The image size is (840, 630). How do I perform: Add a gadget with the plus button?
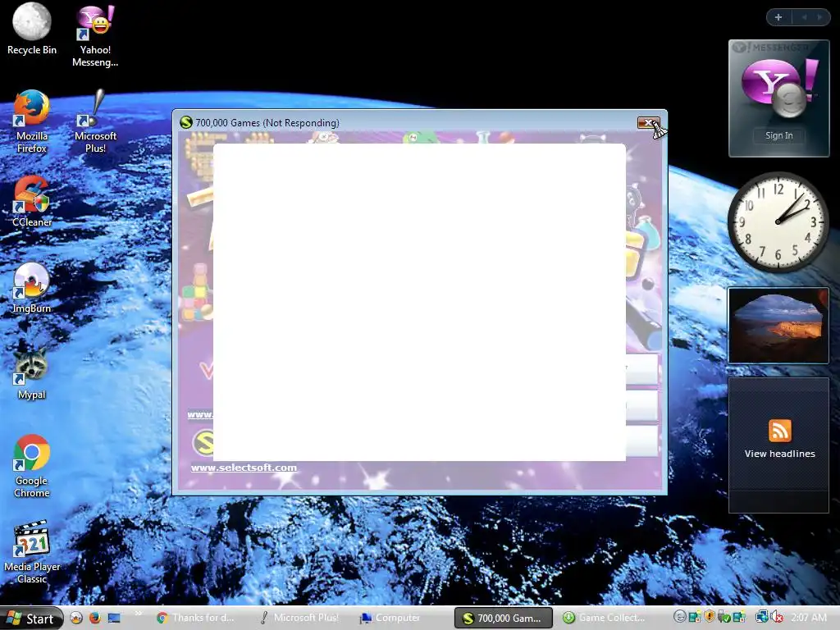pos(778,17)
